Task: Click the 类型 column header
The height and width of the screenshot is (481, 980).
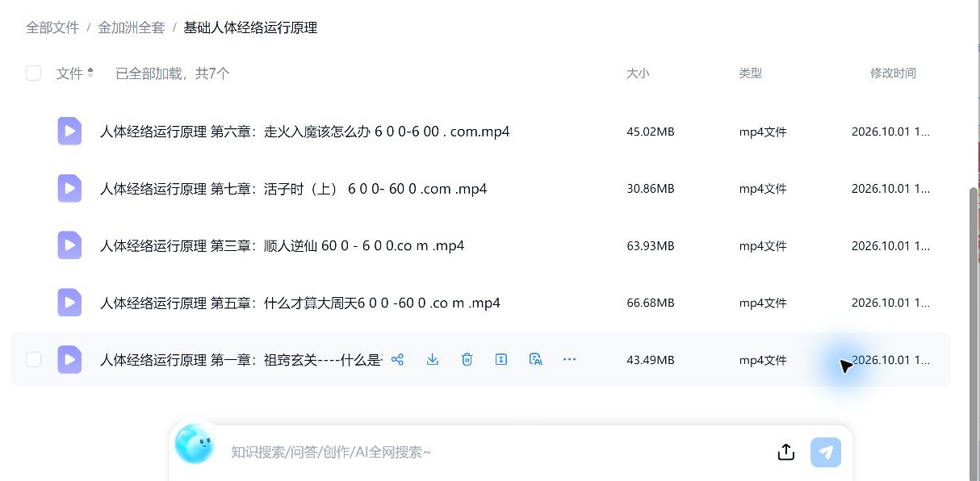Action: point(751,73)
